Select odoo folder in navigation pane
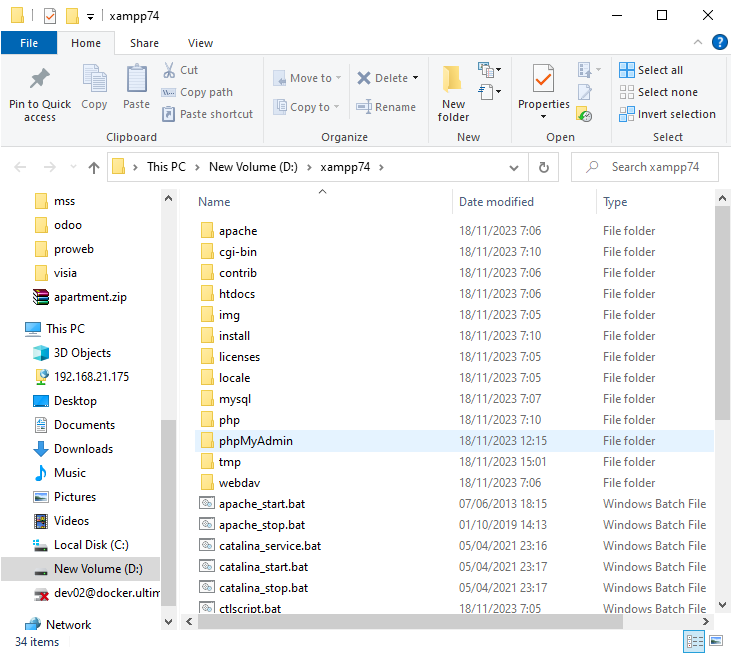This screenshot has width=732, height=654. coord(58,225)
